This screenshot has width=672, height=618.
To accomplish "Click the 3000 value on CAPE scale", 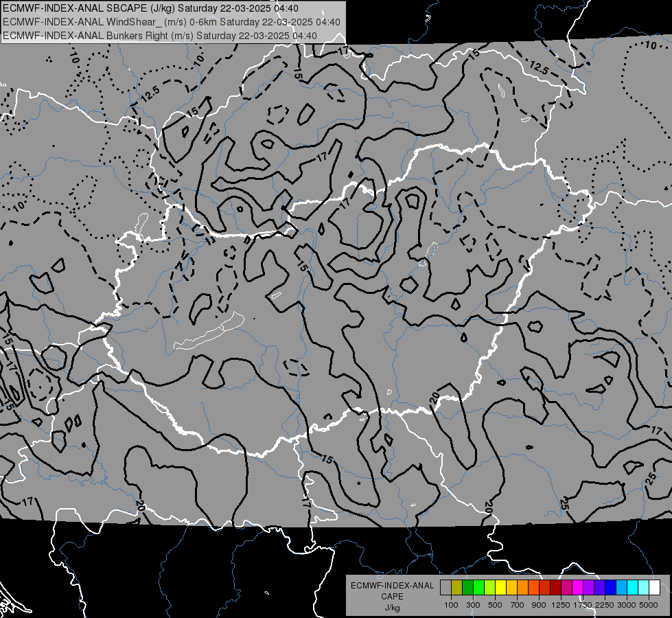I will pyautogui.click(x=627, y=605).
